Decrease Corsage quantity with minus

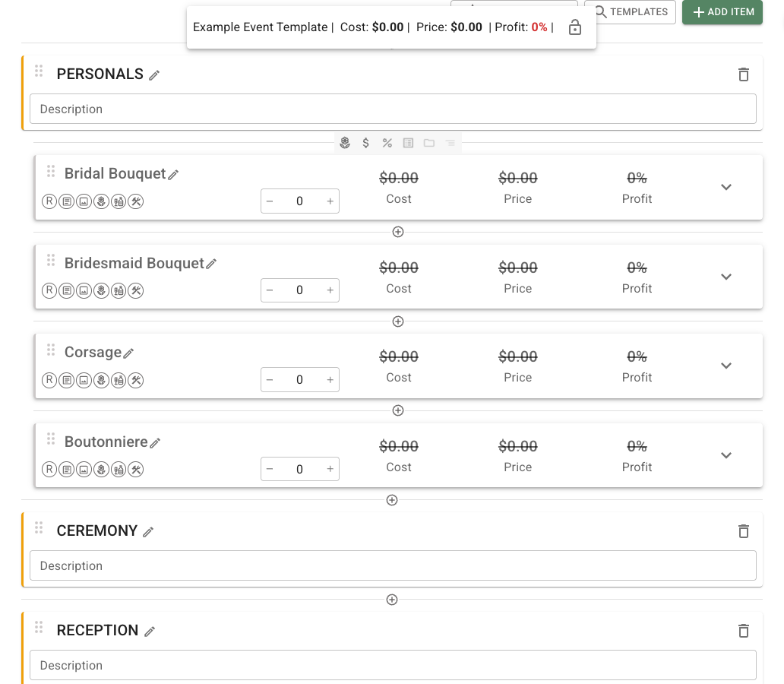click(270, 380)
